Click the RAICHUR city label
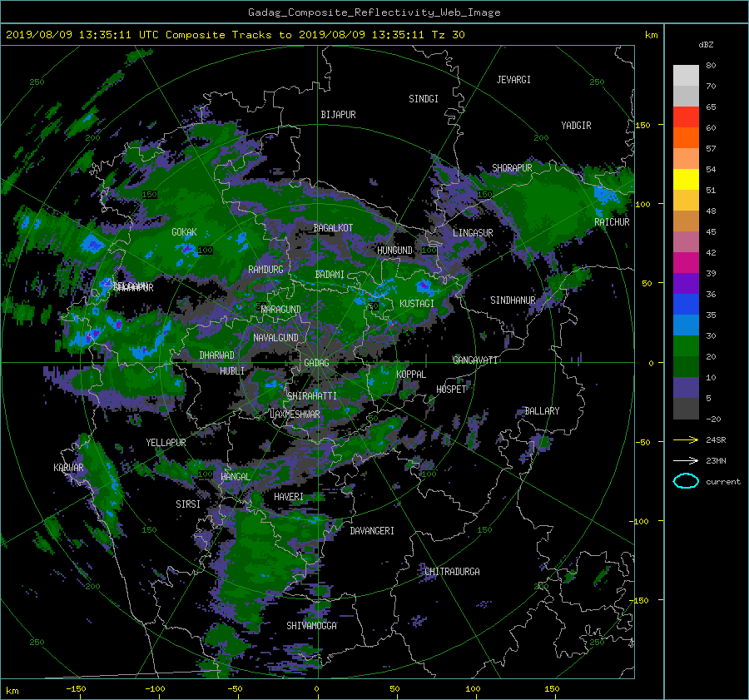This screenshot has width=749, height=700. [612, 222]
